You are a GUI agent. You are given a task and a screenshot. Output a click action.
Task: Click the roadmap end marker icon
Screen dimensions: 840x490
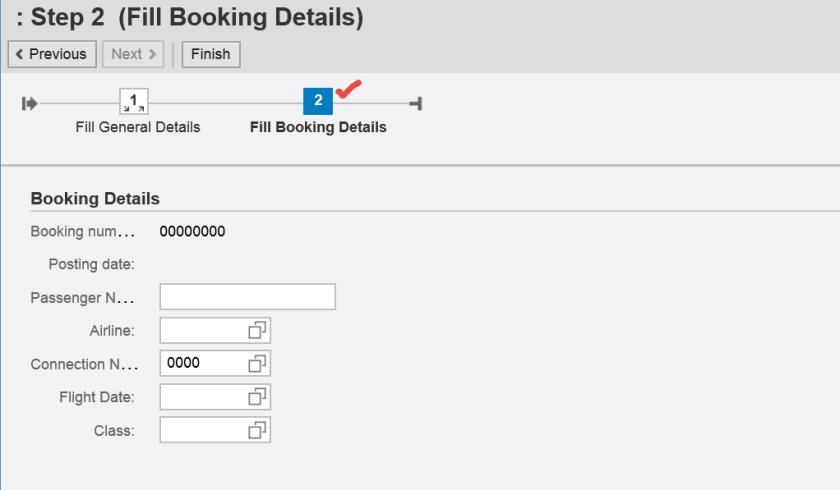[415, 102]
